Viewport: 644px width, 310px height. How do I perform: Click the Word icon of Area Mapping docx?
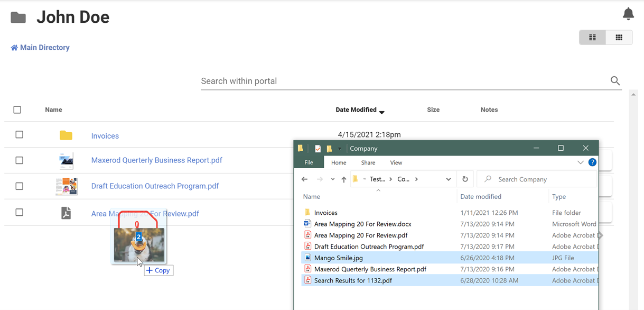307,224
